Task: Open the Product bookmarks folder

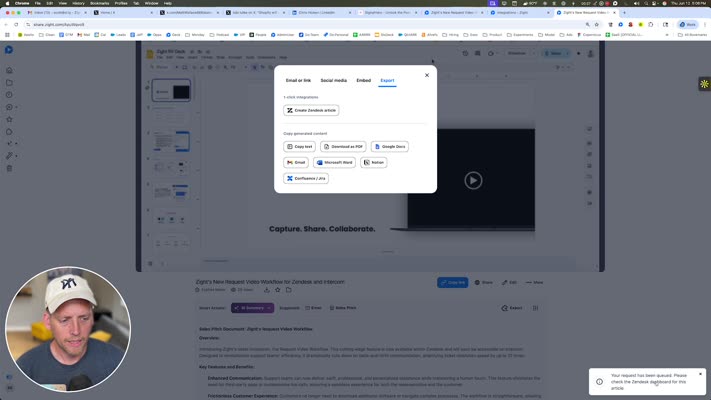Action: point(492,34)
